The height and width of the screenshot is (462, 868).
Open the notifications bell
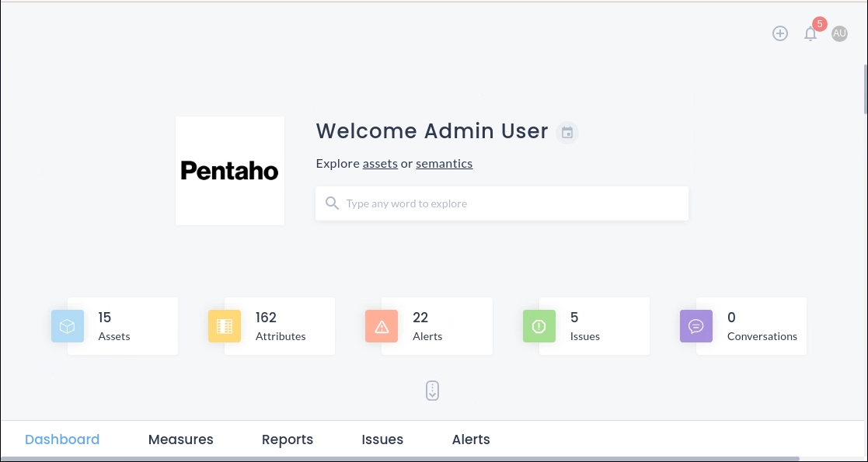(810, 34)
